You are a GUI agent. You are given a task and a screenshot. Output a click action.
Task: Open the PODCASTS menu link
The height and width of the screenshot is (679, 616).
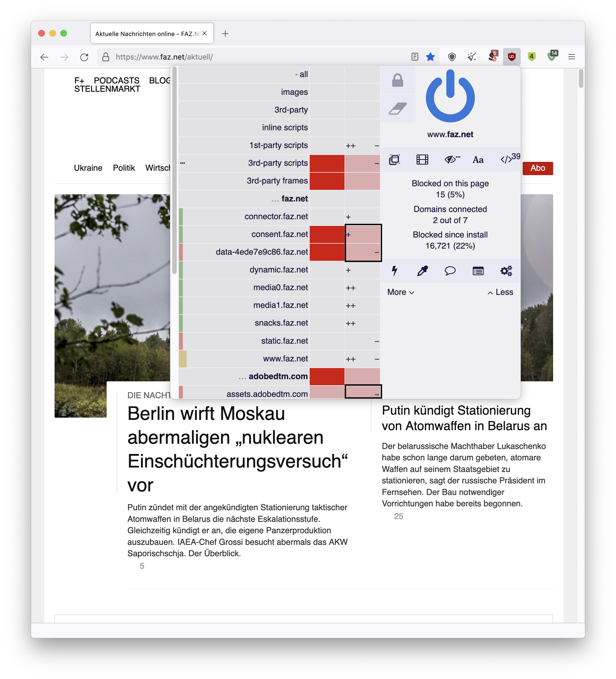point(116,80)
